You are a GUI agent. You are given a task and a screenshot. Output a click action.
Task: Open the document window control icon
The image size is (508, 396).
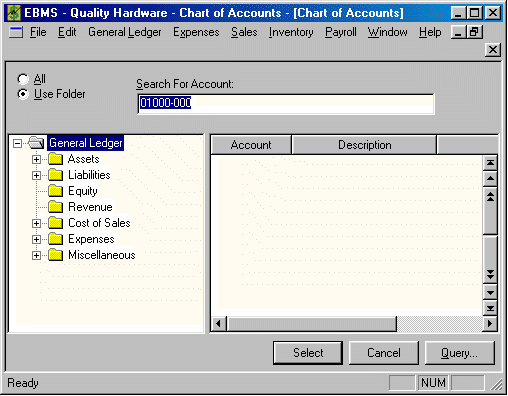(x=16, y=32)
